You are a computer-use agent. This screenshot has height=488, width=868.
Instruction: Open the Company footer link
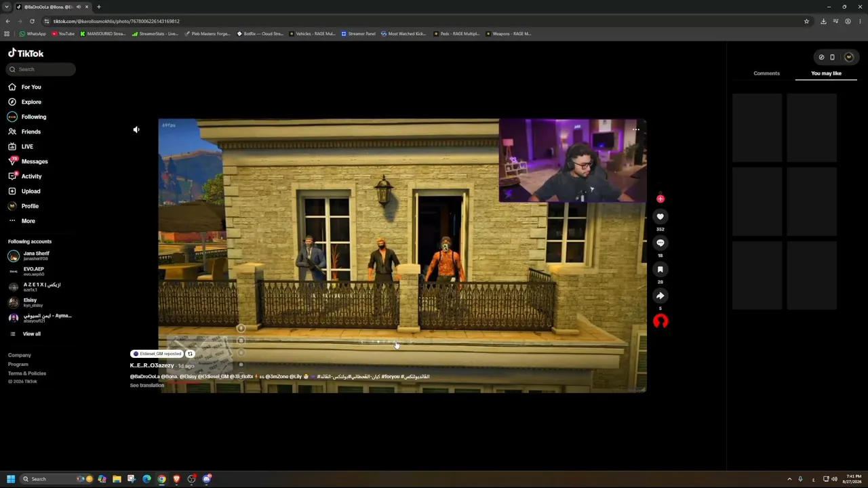tap(20, 355)
